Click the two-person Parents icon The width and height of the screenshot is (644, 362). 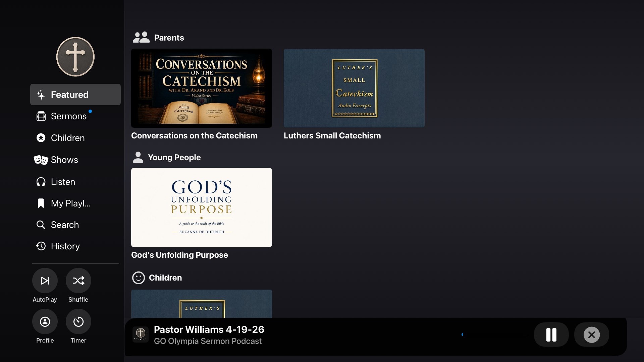click(x=141, y=37)
